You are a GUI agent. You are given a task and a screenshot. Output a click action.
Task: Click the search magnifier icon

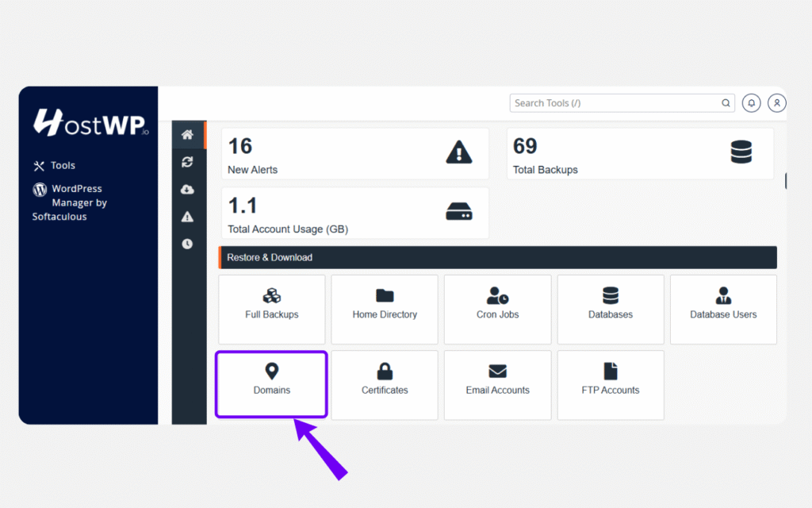pos(726,102)
